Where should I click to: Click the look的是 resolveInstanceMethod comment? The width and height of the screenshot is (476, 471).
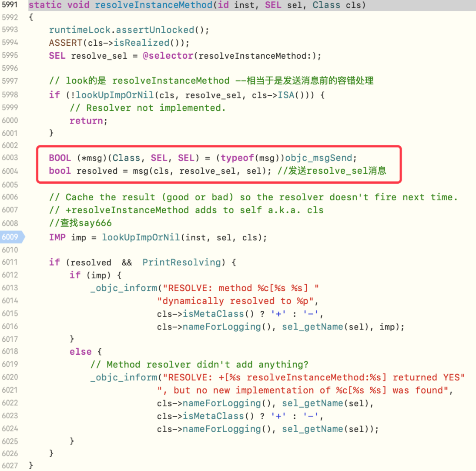tap(211, 81)
